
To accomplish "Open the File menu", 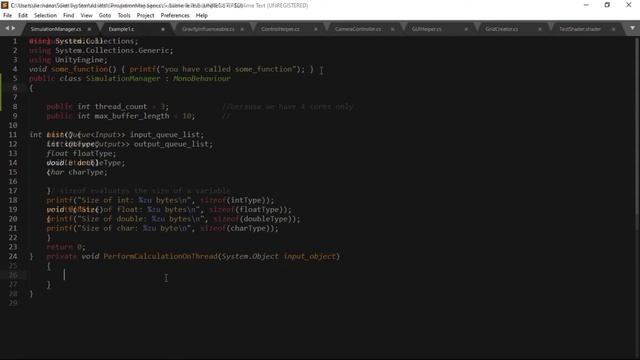I will coord(7,16).
